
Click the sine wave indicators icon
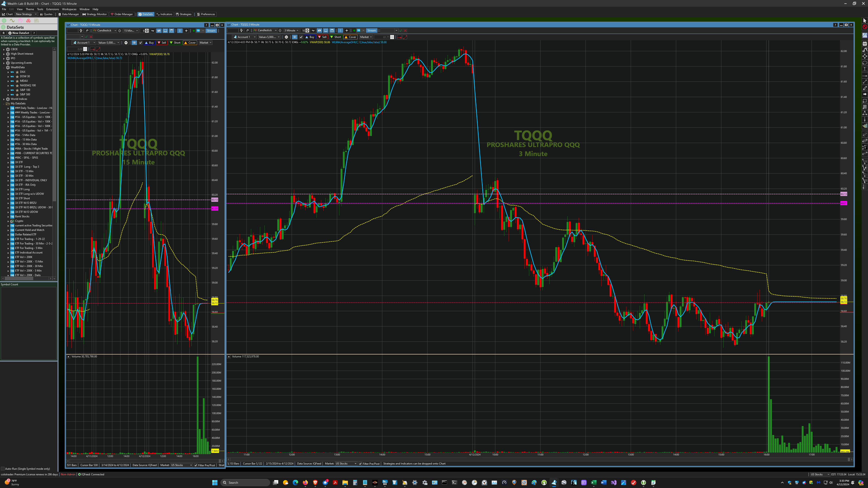pos(12,21)
